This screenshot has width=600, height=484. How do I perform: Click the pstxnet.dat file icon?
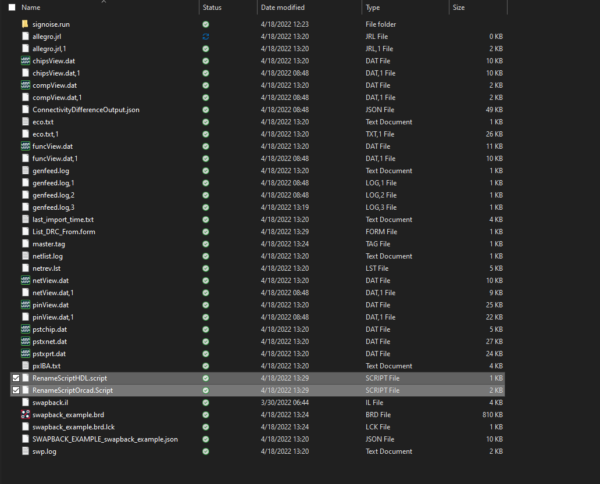tap(25, 341)
